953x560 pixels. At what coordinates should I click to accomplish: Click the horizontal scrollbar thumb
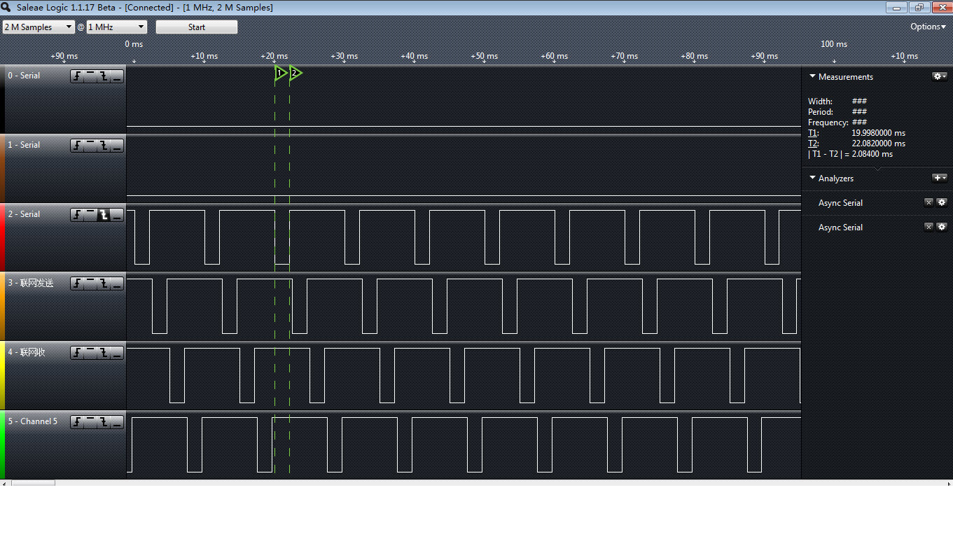click(33, 483)
